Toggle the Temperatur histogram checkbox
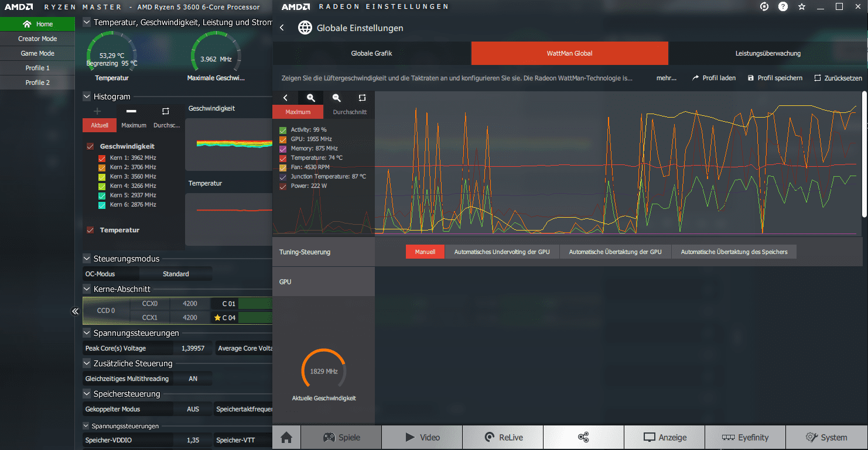This screenshot has width=868, height=450. pyautogui.click(x=90, y=230)
